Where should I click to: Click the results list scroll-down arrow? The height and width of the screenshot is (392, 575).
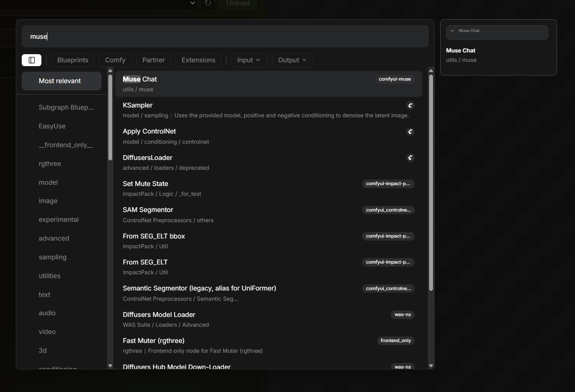coord(431,366)
